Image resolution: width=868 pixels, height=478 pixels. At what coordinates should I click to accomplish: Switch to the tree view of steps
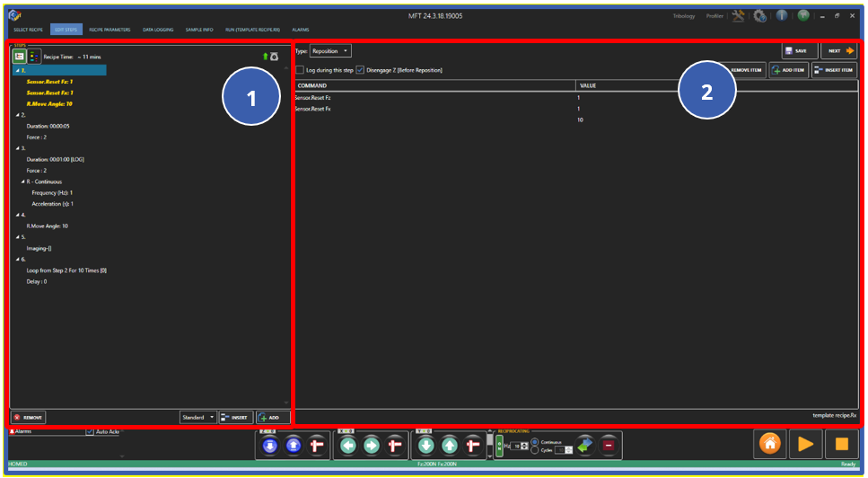click(20, 56)
